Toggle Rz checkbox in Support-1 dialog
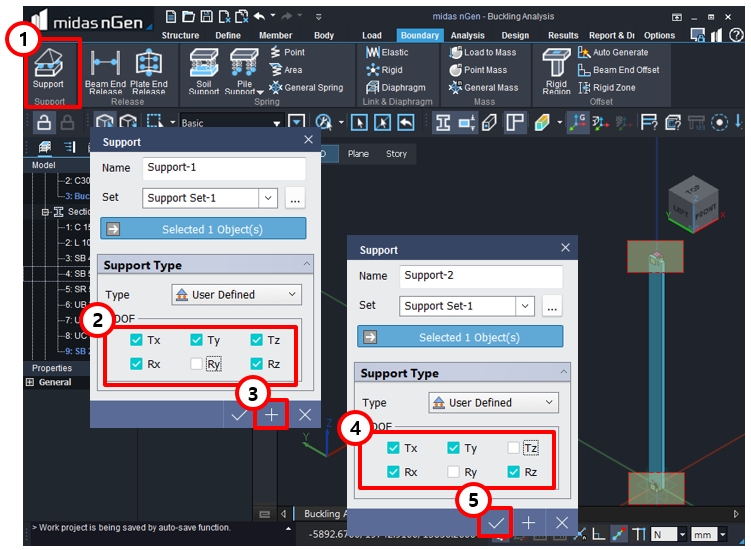The width and height of the screenshot is (751, 550). (x=257, y=364)
